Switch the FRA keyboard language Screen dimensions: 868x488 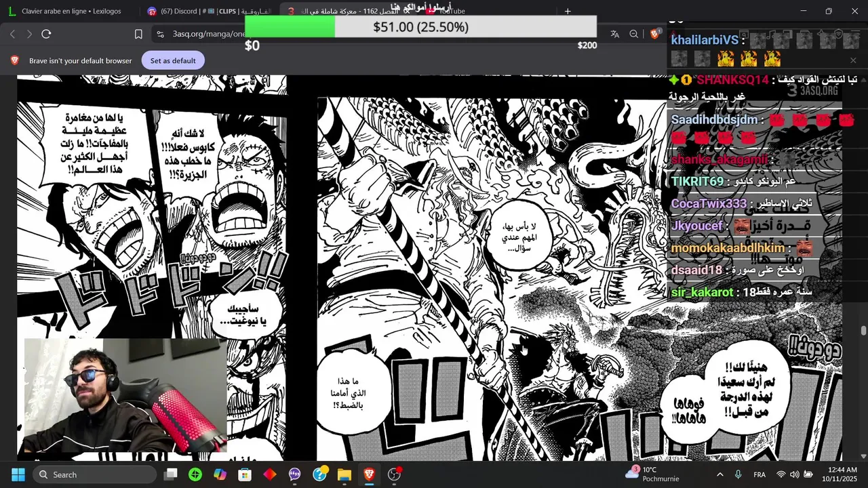click(759, 474)
